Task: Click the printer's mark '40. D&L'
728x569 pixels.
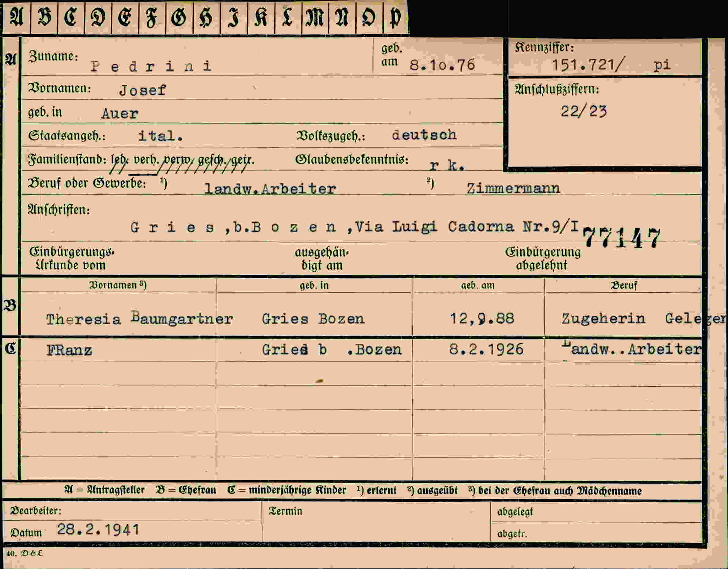Action: pyautogui.click(x=24, y=554)
